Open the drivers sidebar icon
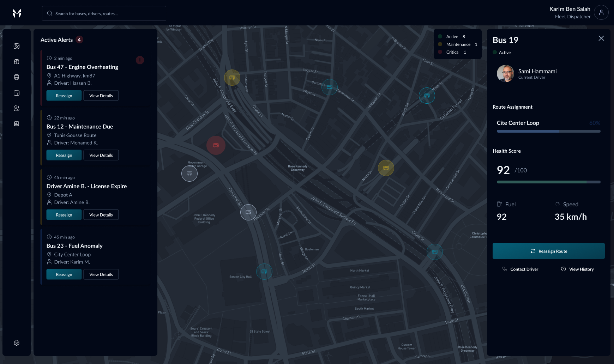Screen dimensions: 614x364 tap(17, 108)
